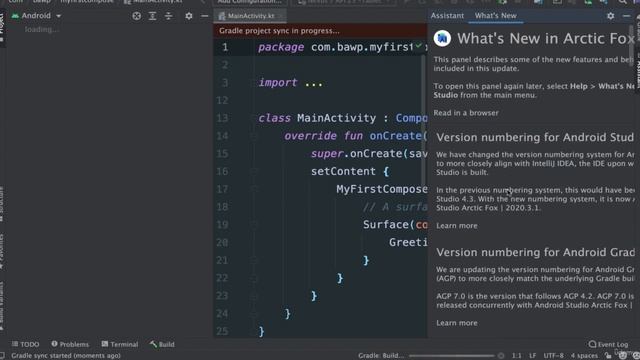Open the Android project view dropdown
The width and height of the screenshot is (640, 360).
pyautogui.click(x=37, y=16)
